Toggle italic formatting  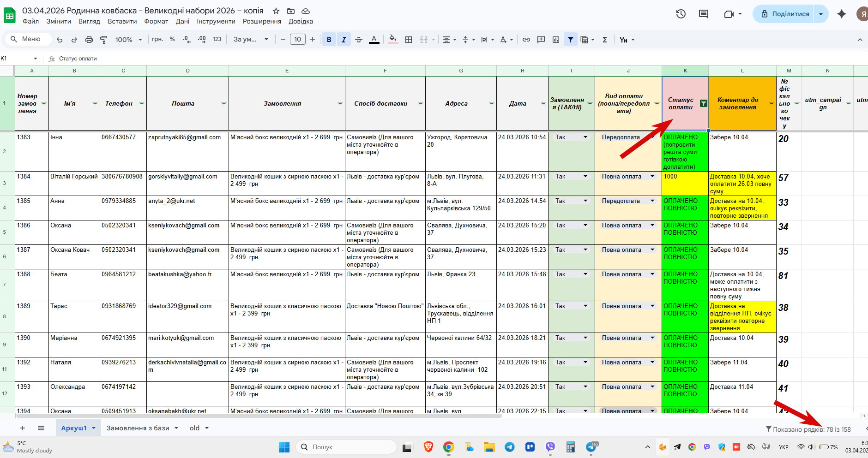(x=344, y=40)
